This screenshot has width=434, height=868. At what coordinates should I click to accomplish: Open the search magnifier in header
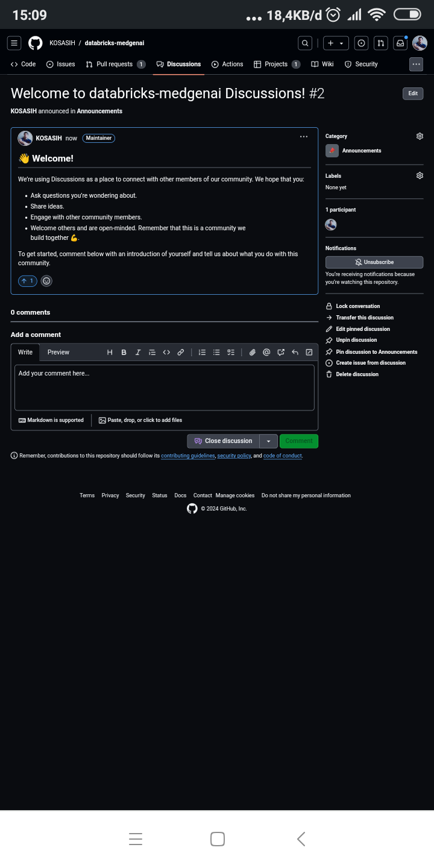(306, 43)
